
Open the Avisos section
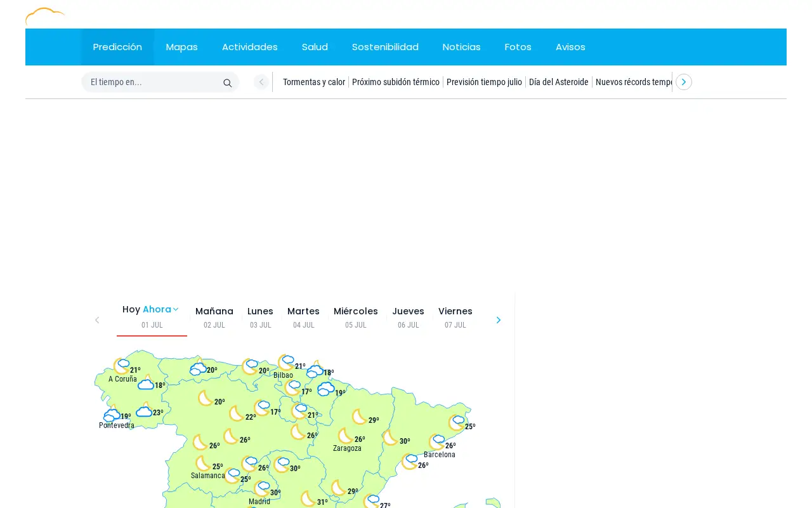[x=570, y=47]
